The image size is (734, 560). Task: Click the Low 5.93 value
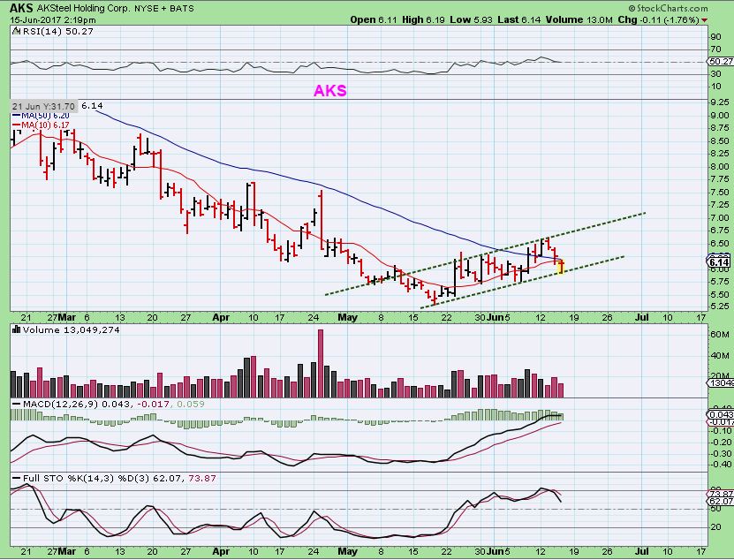point(471,19)
